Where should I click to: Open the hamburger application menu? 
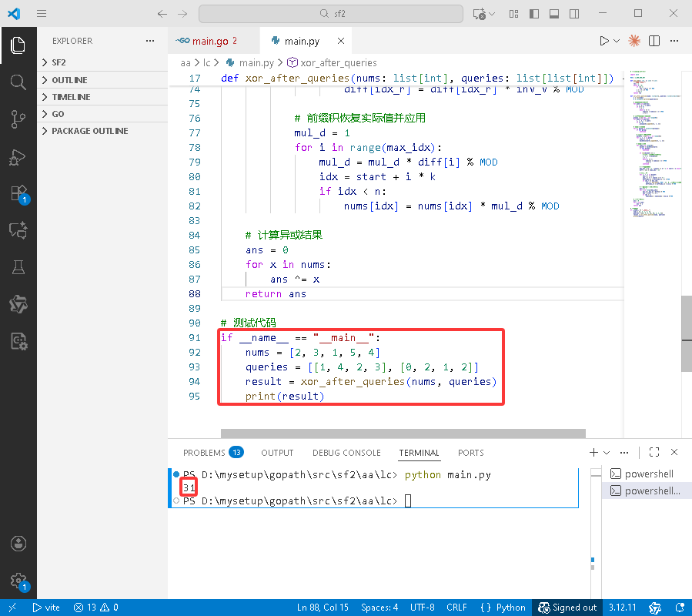pos(42,14)
